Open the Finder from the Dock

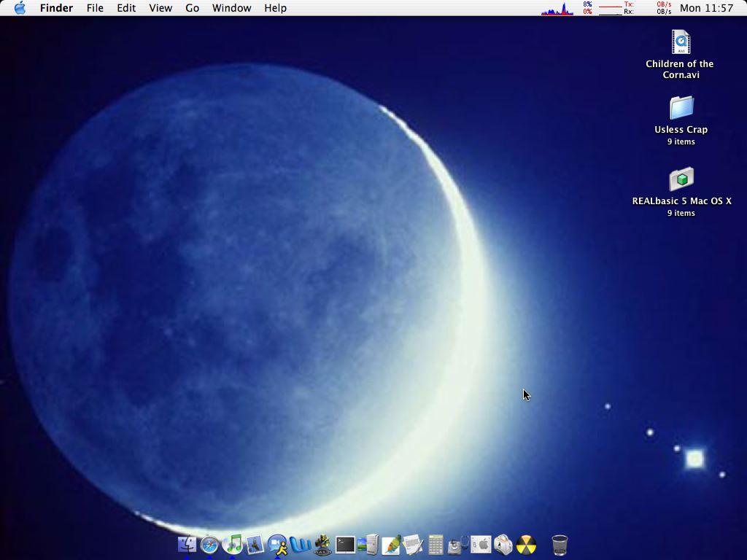(x=186, y=544)
